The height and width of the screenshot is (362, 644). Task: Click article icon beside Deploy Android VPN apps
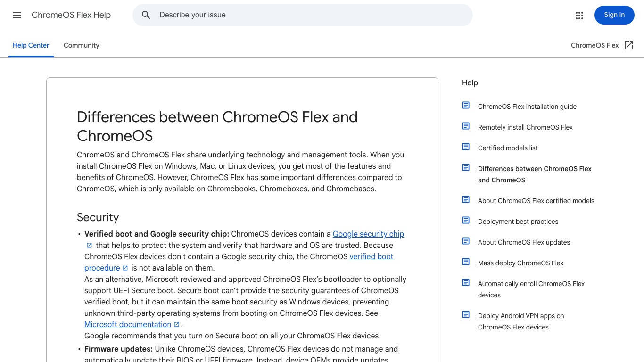pos(466,314)
